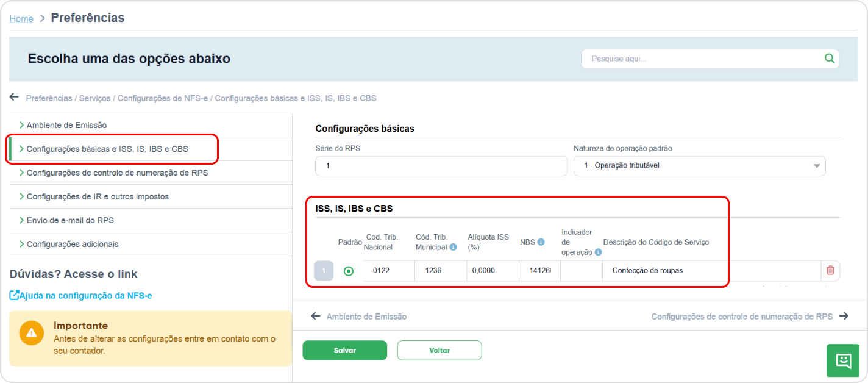Click left arrow next to Ambiente de Emissão
Screen dimensions: 868x383
tap(315, 316)
